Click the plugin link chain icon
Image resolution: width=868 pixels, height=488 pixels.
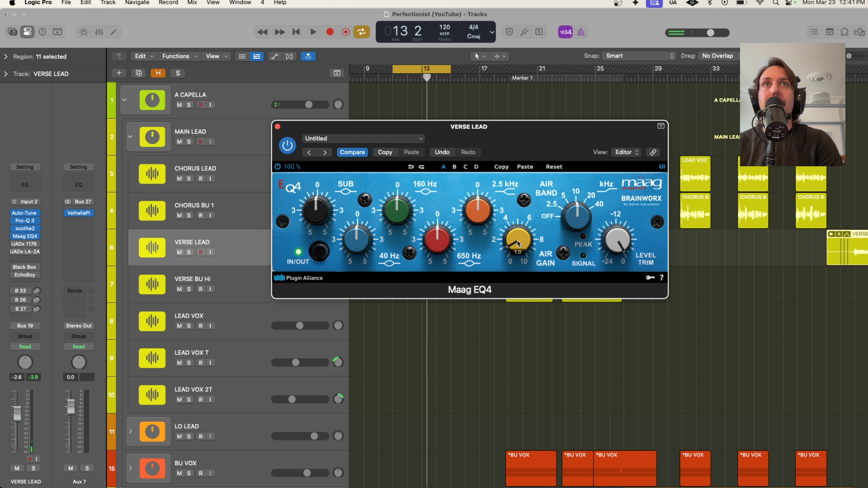tap(653, 152)
